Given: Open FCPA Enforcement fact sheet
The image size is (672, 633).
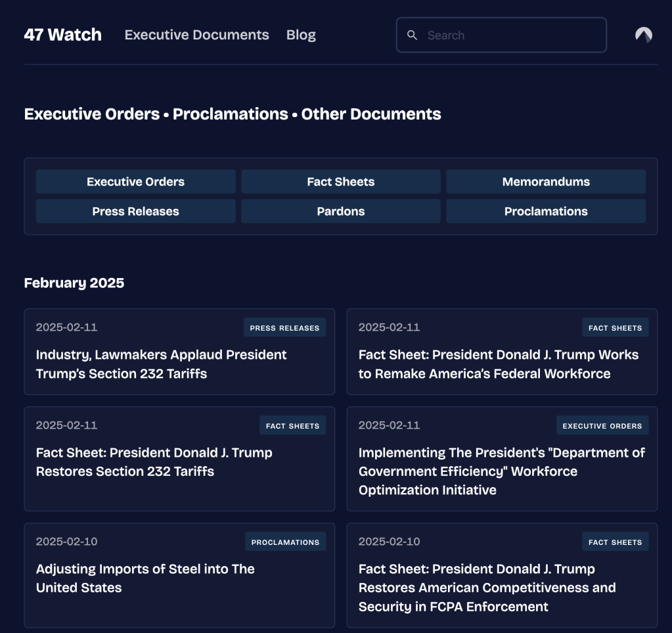Looking at the screenshot, I should [x=487, y=588].
